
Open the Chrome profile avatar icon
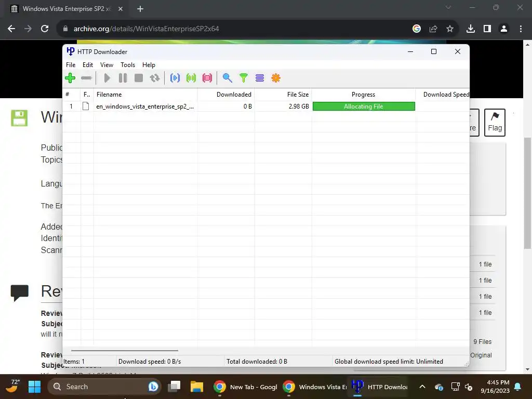(x=504, y=29)
